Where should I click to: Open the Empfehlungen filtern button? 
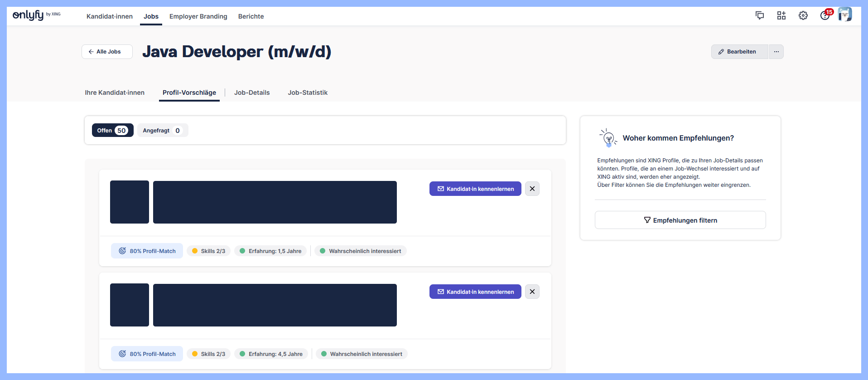coord(680,220)
